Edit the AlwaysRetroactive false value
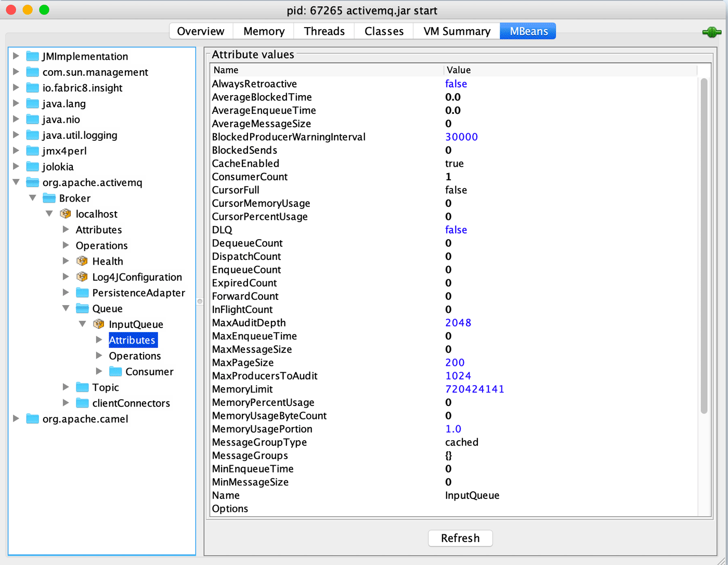Image resolution: width=728 pixels, height=565 pixels. point(456,84)
